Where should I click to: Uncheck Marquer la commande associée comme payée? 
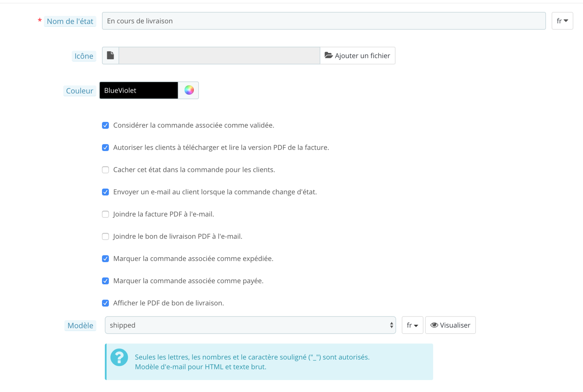[105, 281]
